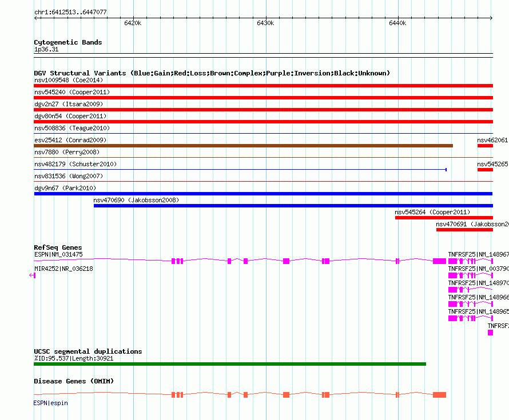Screen dimensions: 509x420
Task: Click the UCSC segmental duplications track title
Action: 88,351
